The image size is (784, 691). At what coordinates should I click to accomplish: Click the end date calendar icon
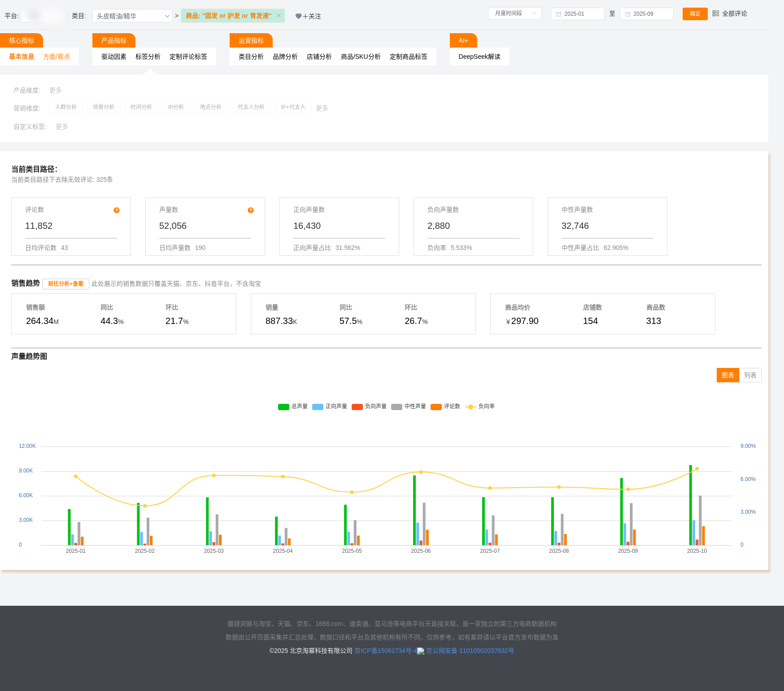tap(627, 14)
